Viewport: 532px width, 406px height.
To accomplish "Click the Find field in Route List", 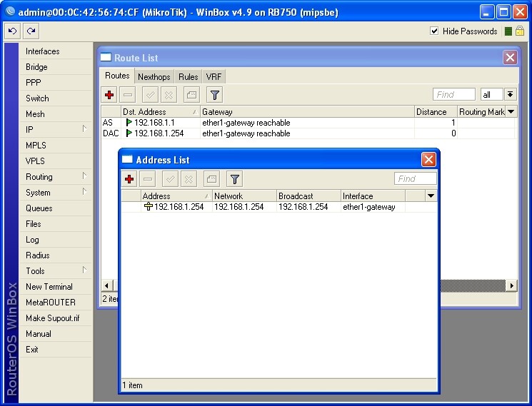I will [x=454, y=94].
